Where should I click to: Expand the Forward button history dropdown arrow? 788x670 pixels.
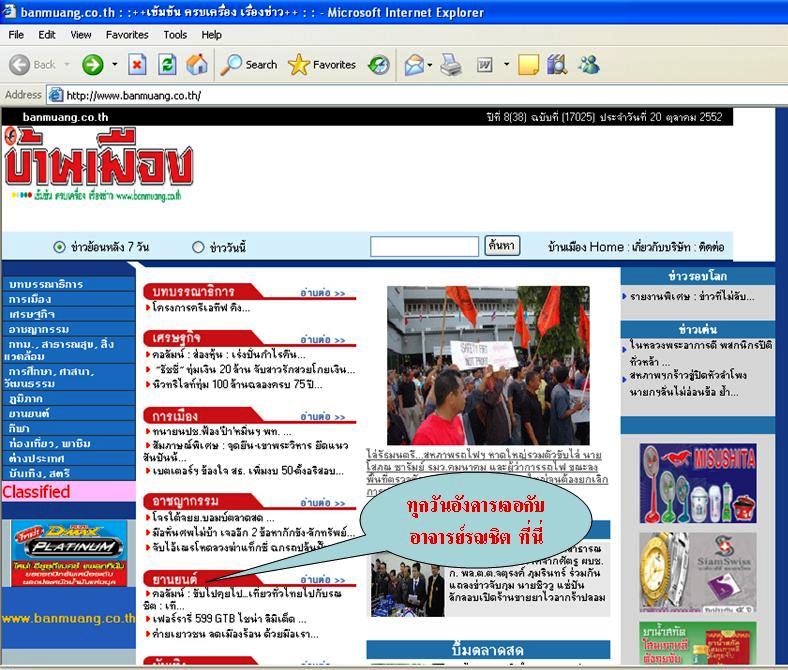[115, 65]
